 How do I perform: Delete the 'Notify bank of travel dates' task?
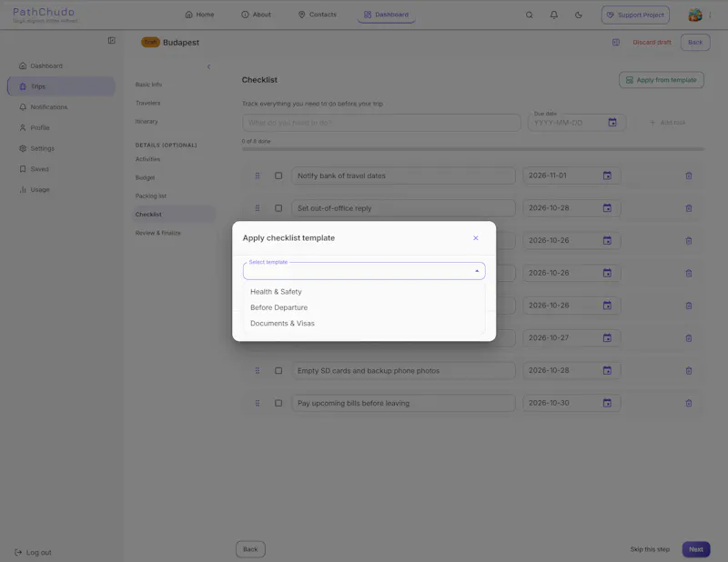689,176
